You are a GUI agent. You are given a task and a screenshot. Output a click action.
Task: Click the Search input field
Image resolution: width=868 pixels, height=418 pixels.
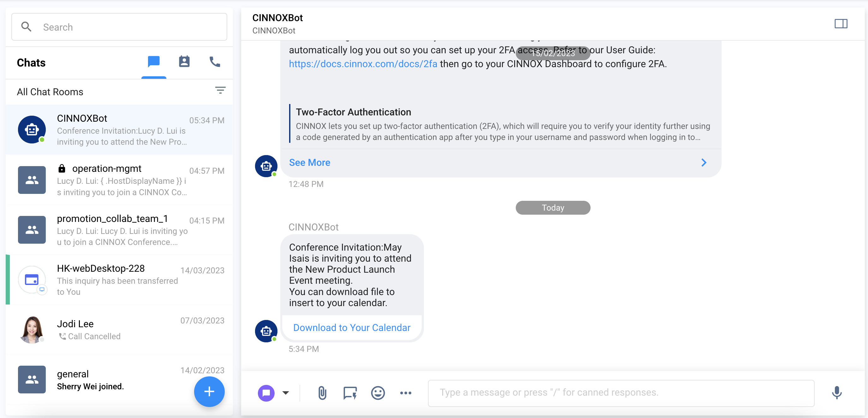(x=131, y=27)
